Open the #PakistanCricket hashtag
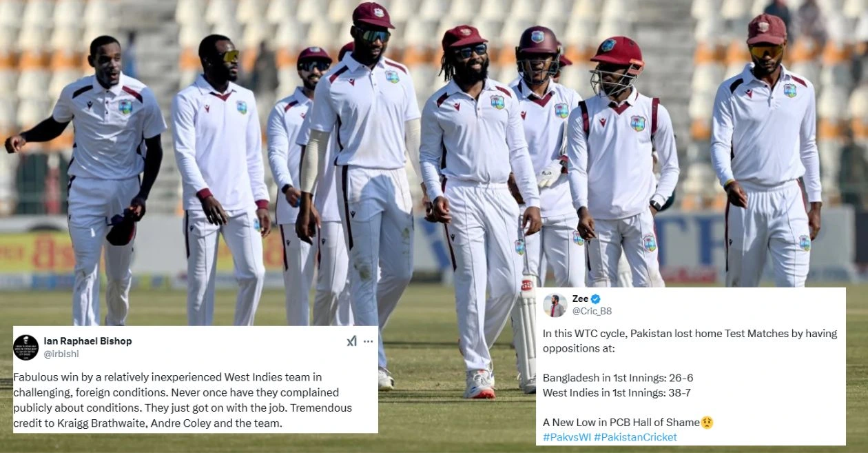This screenshot has height=453, width=868. (635, 437)
